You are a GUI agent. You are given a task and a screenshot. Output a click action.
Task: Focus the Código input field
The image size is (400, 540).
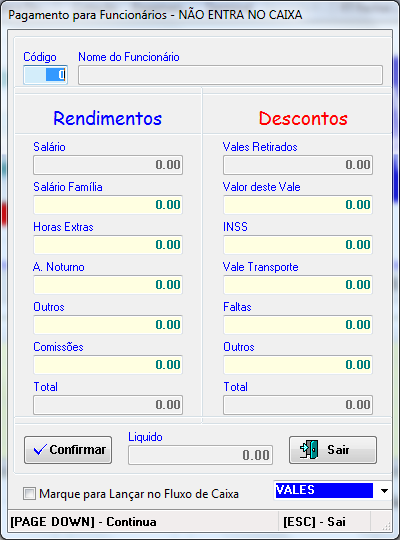tap(45, 75)
